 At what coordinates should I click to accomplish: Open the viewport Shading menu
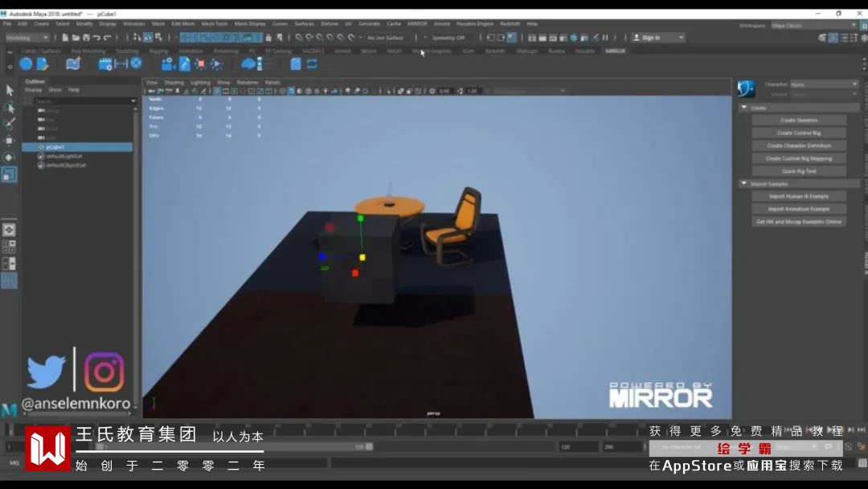point(174,83)
